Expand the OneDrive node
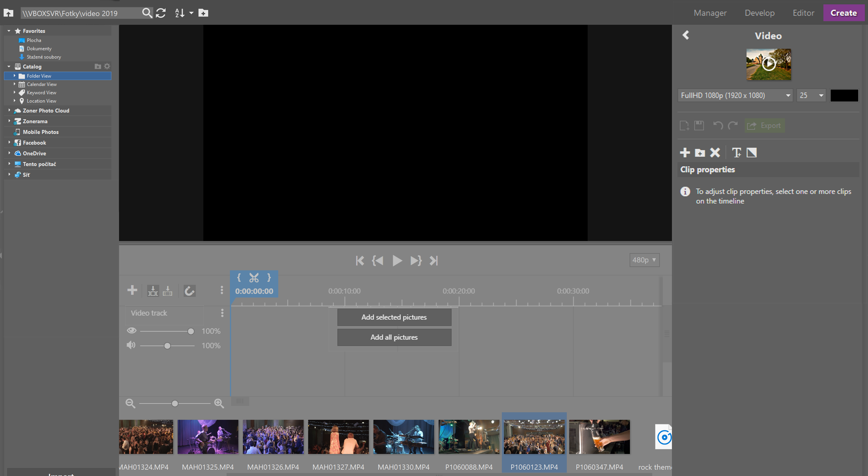Viewport: 868px width, 476px height. click(x=9, y=153)
